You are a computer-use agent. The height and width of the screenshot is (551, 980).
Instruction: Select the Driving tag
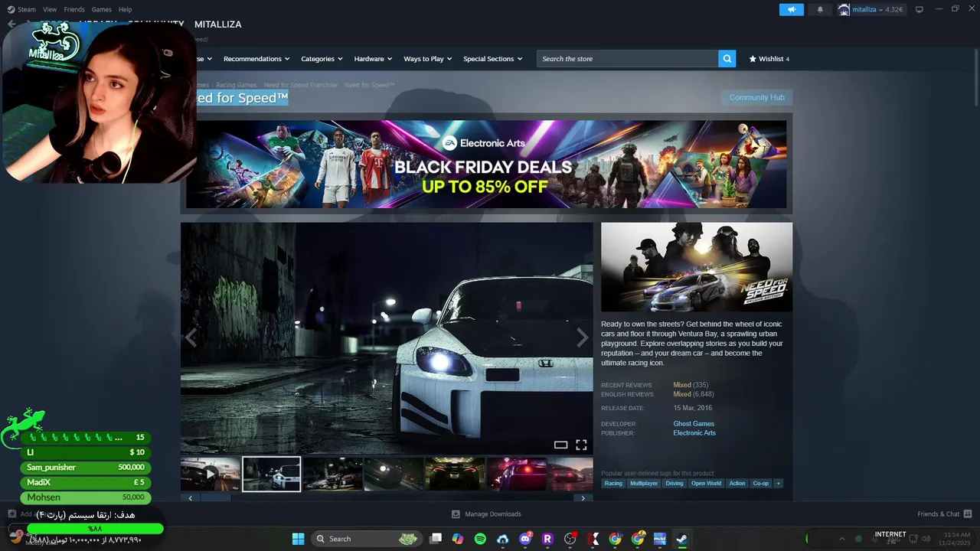pos(675,483)
